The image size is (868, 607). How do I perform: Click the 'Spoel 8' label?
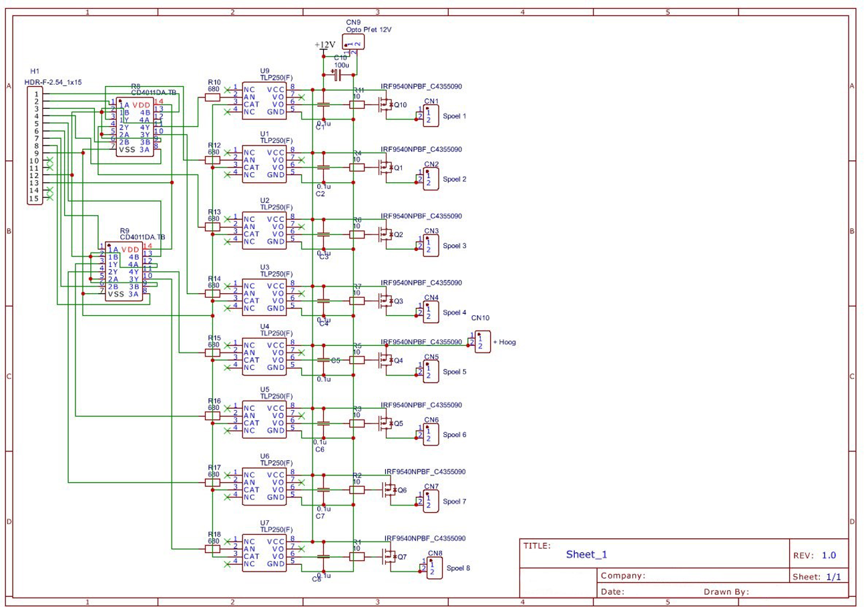[x=458, y=568]
